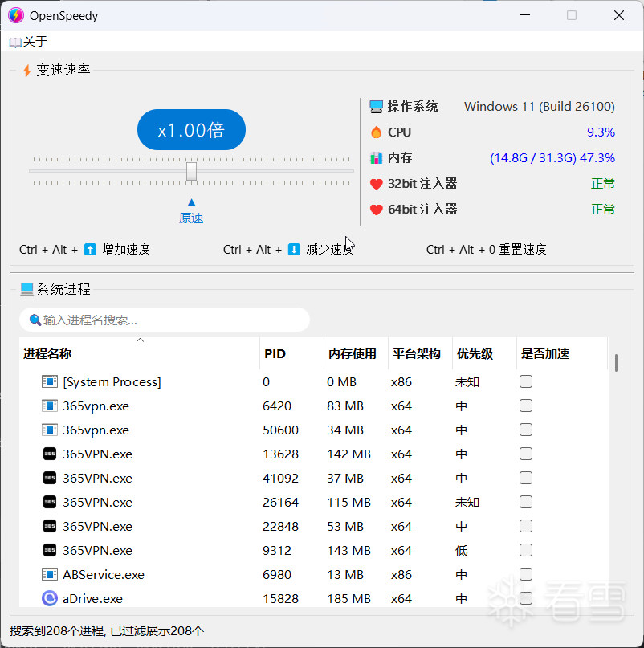Click the [System Process] row icon
Screen dimensions: 644x648
(50, 381)
